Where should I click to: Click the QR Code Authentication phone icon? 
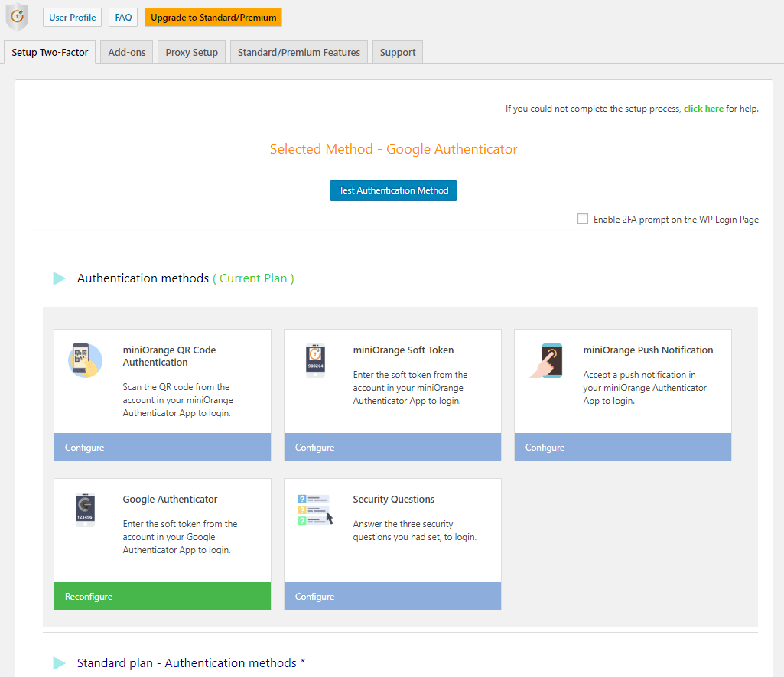coord(85,360)
